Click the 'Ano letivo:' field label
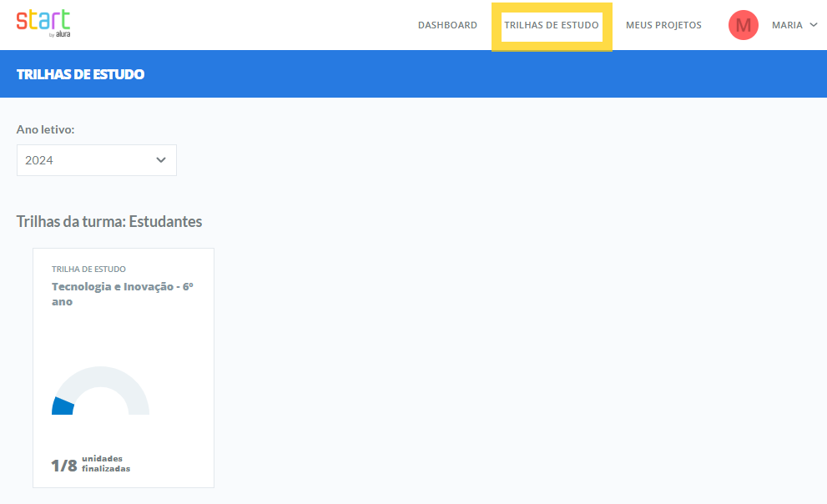 (x=46, y=129)
